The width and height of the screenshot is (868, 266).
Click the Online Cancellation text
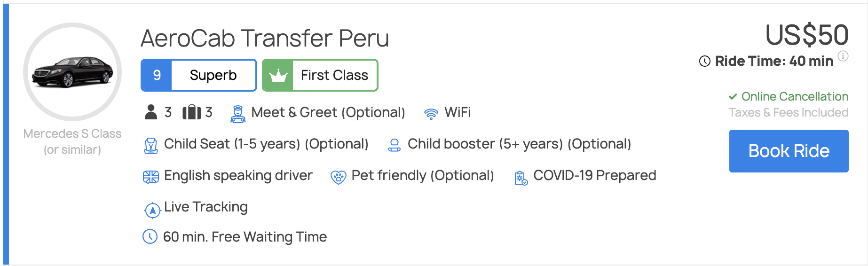(794, 96)
